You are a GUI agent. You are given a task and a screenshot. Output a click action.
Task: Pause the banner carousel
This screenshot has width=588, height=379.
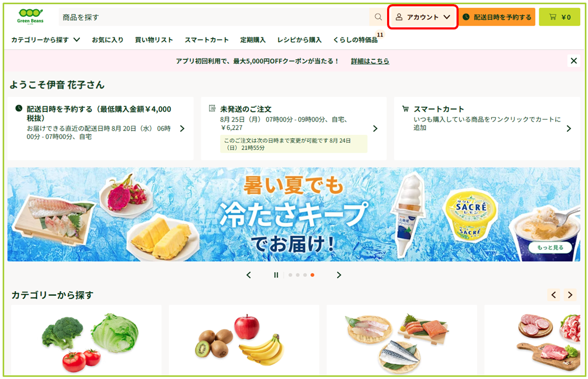pos(276,275)
